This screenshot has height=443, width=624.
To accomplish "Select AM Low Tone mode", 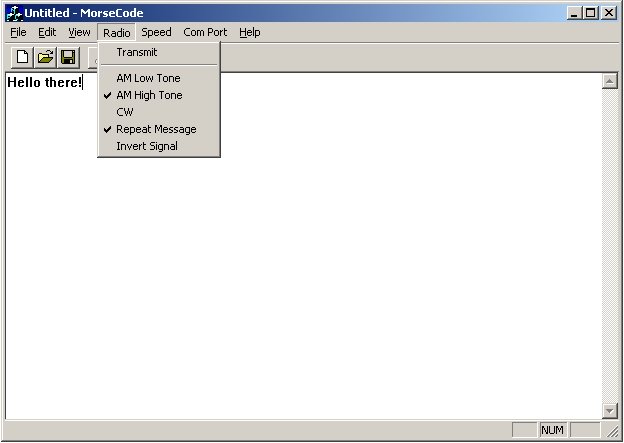I will coord(148,78).
